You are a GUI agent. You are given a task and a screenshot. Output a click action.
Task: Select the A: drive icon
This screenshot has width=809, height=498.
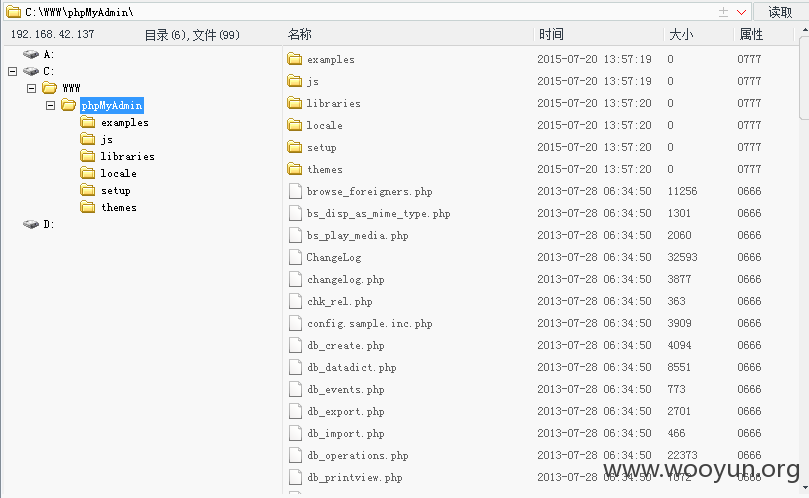click(31, 54)
